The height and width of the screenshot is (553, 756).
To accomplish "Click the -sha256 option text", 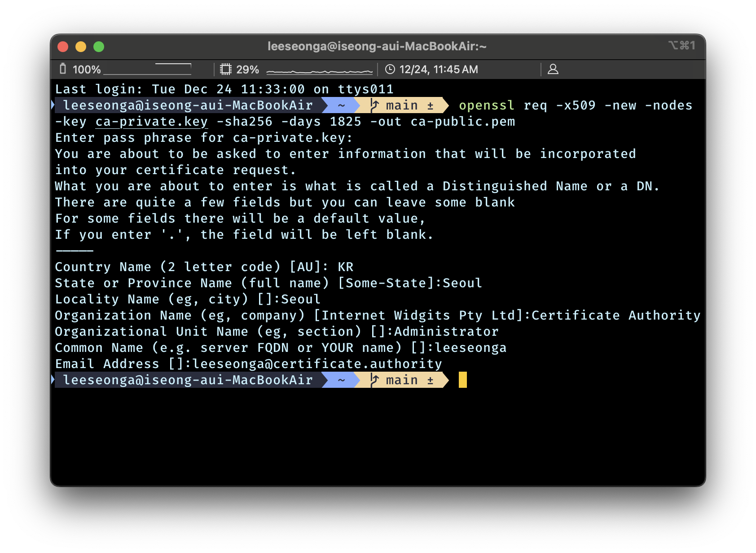I will coord(244,122).
